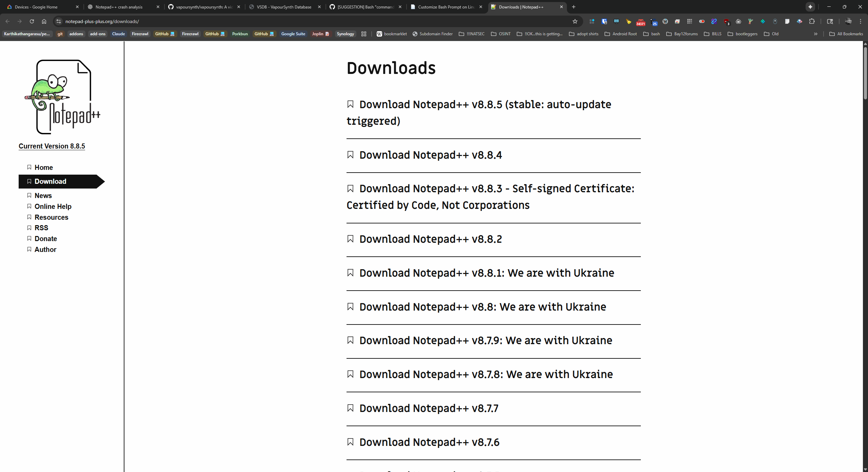
Task: Open the Chrome three-dot menu
Action: (860, 21)
